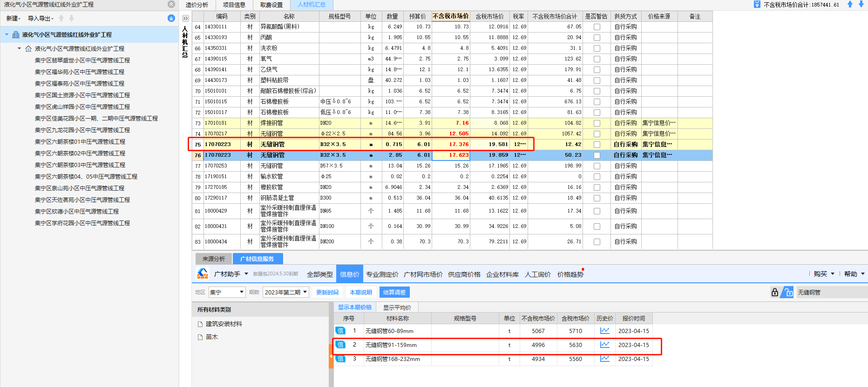
Task: Open the 帮助 dropdown
Action: tap(854, 274)
